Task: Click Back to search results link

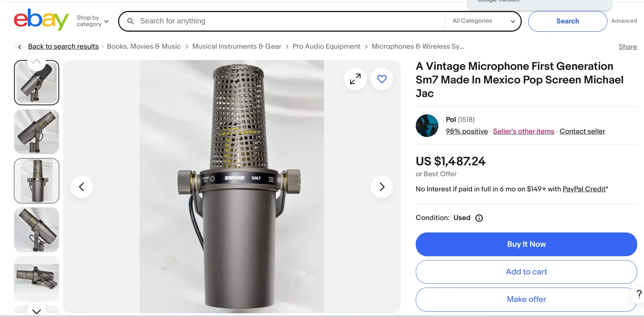Action: (x=63, y=46)
